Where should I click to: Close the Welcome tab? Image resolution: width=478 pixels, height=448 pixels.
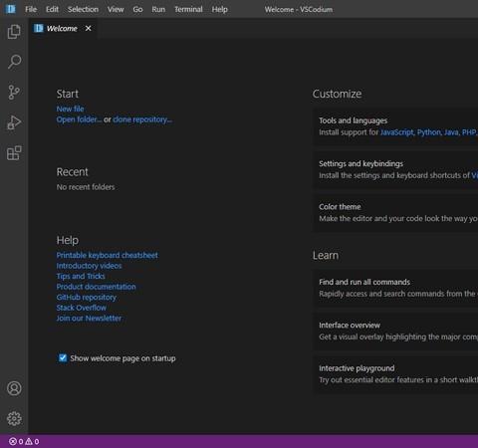(88, 29)
